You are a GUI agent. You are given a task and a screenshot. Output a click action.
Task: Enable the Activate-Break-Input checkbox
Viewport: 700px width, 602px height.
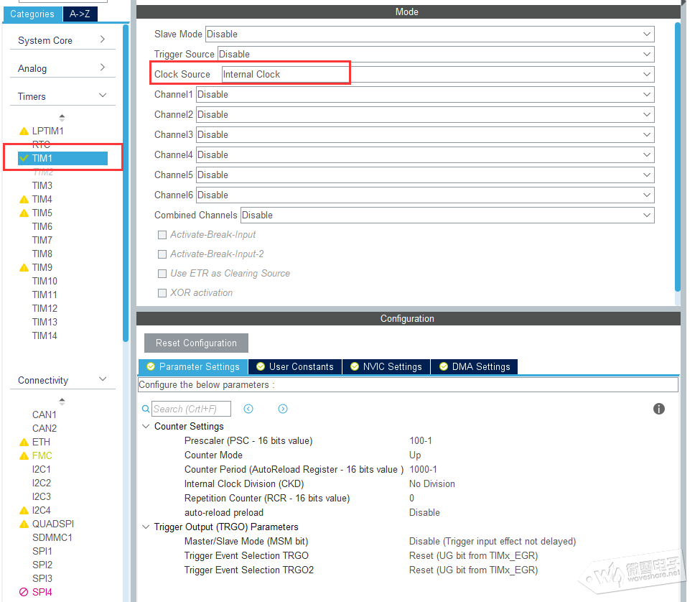162,235
